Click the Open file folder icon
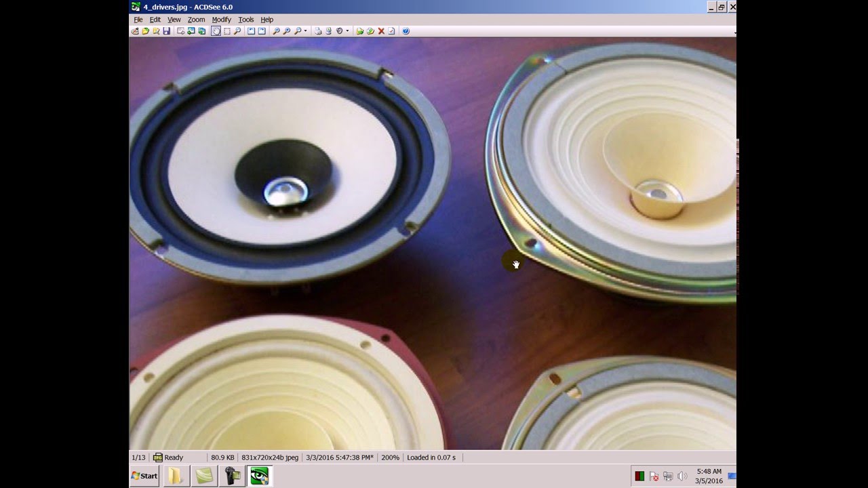868x488 pixels. [145, 31]
